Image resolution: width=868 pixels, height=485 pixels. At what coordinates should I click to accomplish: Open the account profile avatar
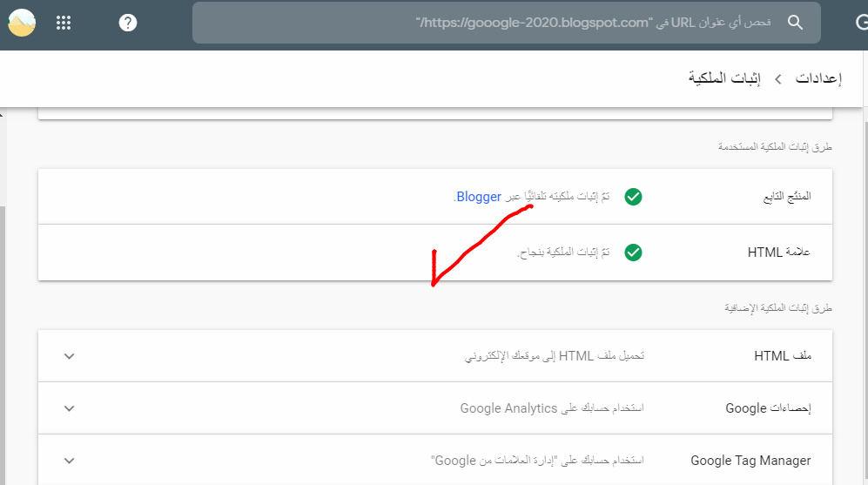[22, 23]
